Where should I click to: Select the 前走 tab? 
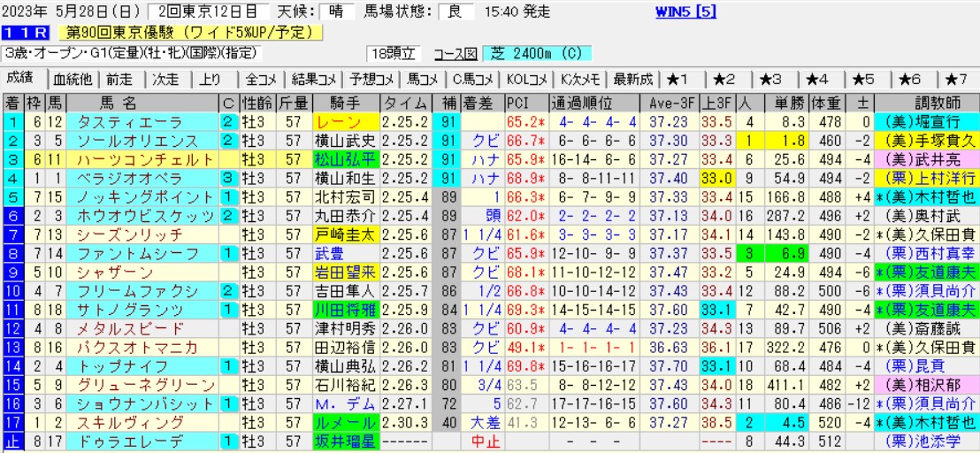pos(121,78)
